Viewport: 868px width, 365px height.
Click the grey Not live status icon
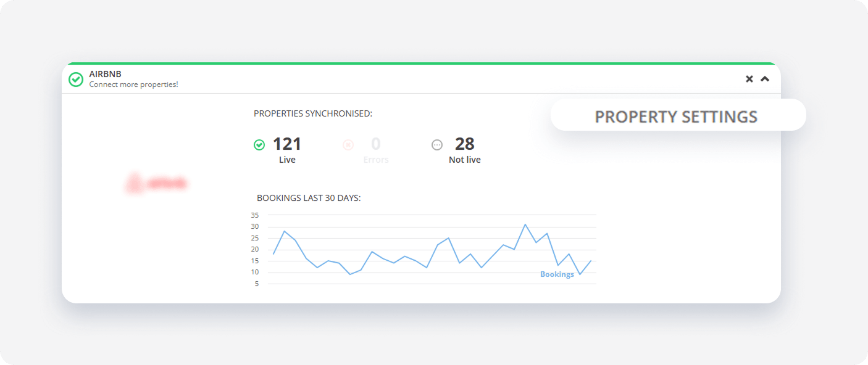(437, 145)
